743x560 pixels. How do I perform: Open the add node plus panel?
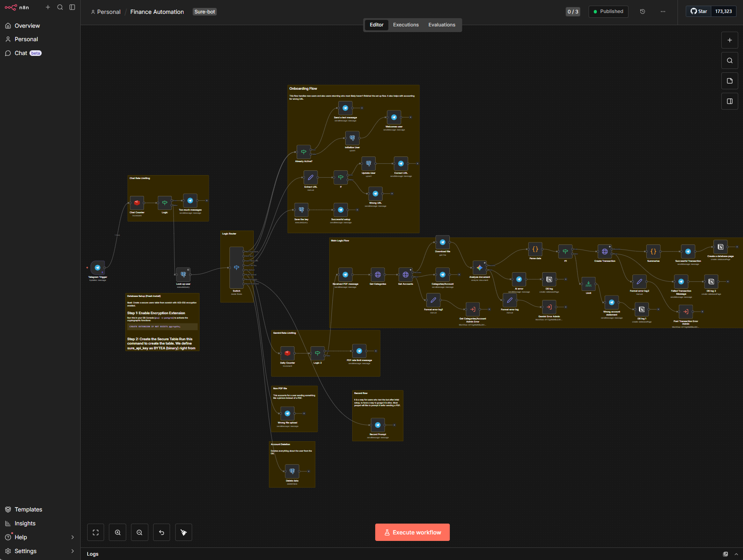tap(730, 40)
